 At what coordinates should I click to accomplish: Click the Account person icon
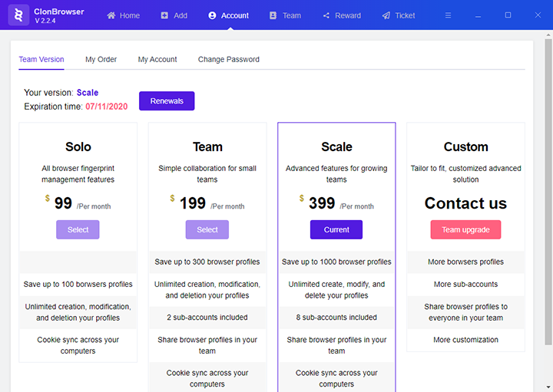click(212, 15)
